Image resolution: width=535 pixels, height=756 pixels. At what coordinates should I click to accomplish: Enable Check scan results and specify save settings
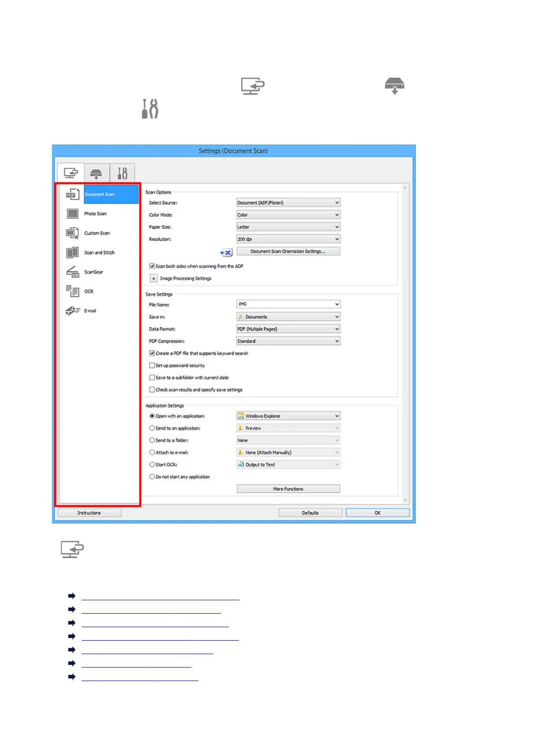tap(152, 390)
